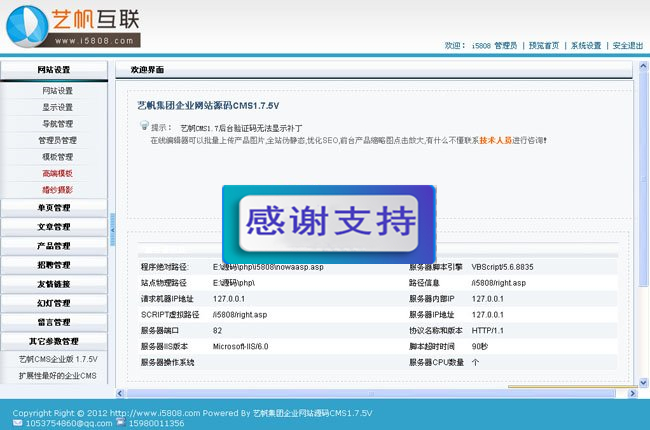650x430 pixels.
Task: Click orange 技术人员 link
Action: click(x=495, y=141)
